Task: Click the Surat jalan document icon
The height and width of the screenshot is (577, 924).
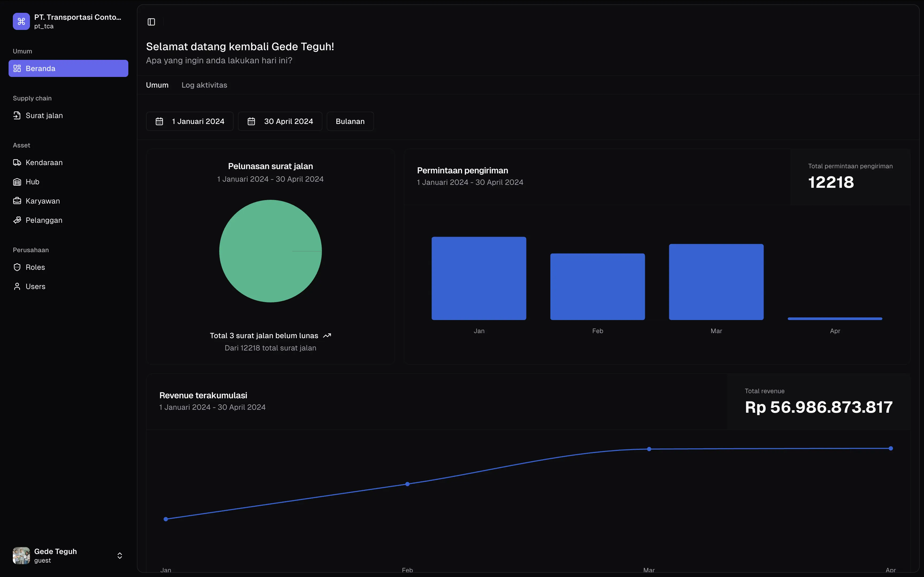Action: click(x=17, y=115)
